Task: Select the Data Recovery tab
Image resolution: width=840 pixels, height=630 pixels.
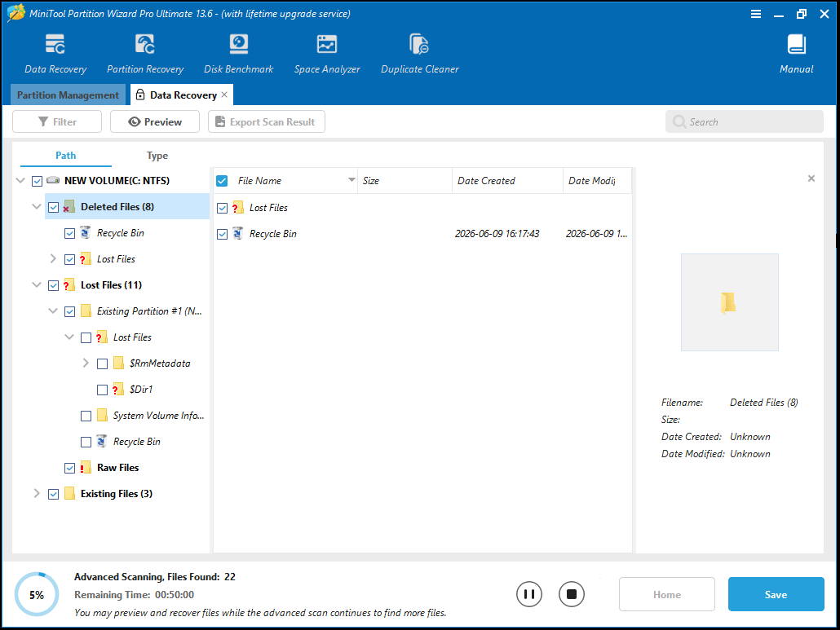Action: click(x=182, y=95)
